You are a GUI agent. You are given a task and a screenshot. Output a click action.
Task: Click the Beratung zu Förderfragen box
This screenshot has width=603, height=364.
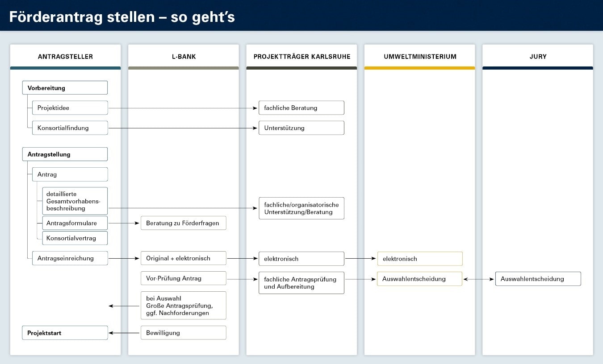coord(183,223)
